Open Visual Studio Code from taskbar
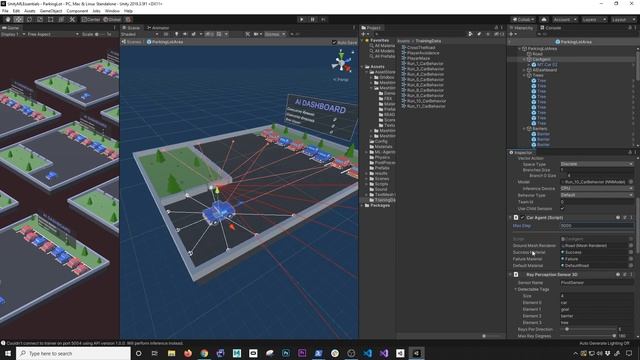Image resolution: width=640 pixels, height=360 pixels. click(x=367, y=353)
